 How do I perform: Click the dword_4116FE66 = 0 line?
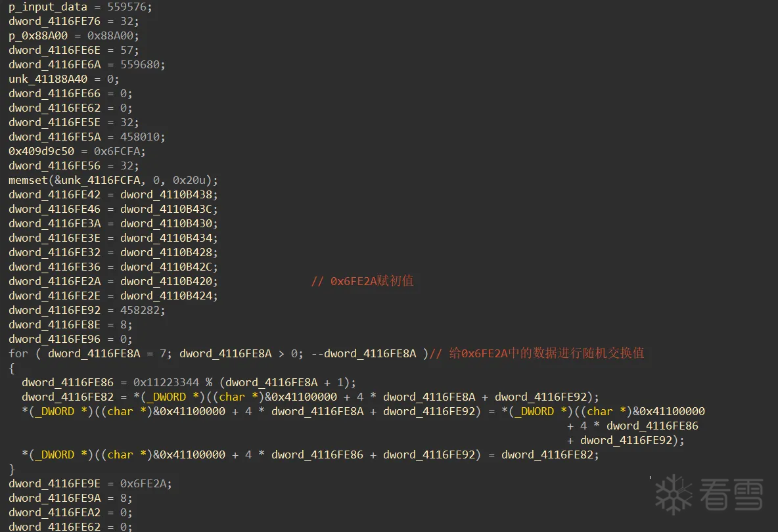70,93
